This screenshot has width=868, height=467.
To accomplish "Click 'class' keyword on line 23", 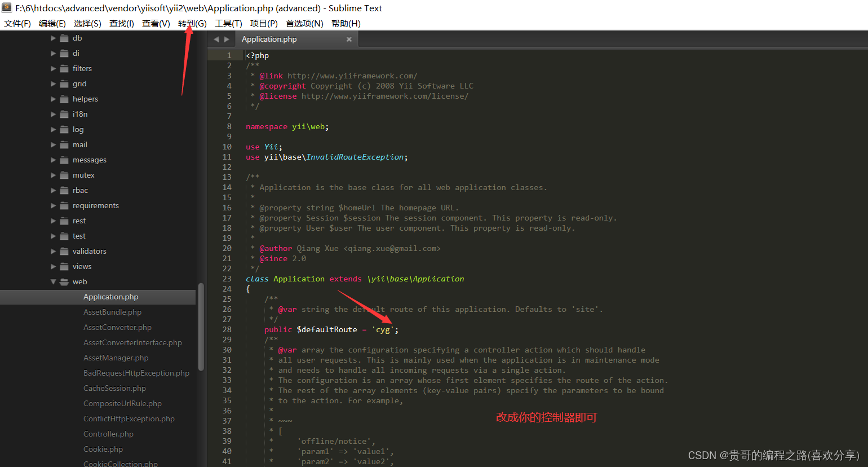I will point(257,279).
